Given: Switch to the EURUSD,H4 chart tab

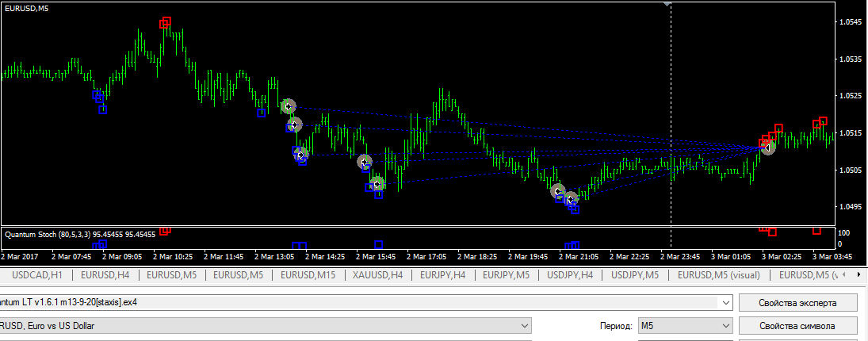Looking at the screenshot, I should (105, 274).
